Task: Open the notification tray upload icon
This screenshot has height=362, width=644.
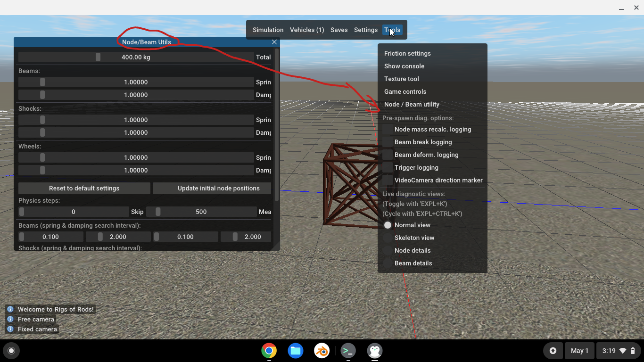Action: tap(553, 351)
